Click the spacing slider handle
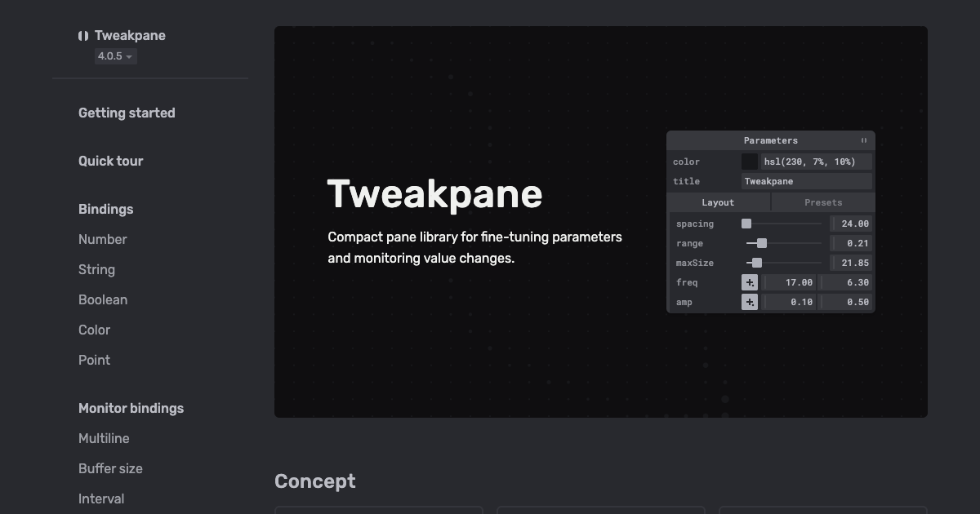 coord(746,224)
